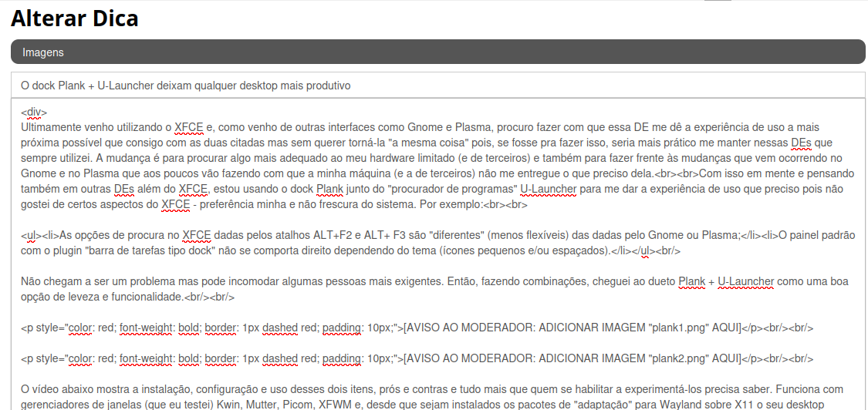868x410 pixels.
Task: Click the ALT+F2 shortcut text
Action: pos(333,235)
